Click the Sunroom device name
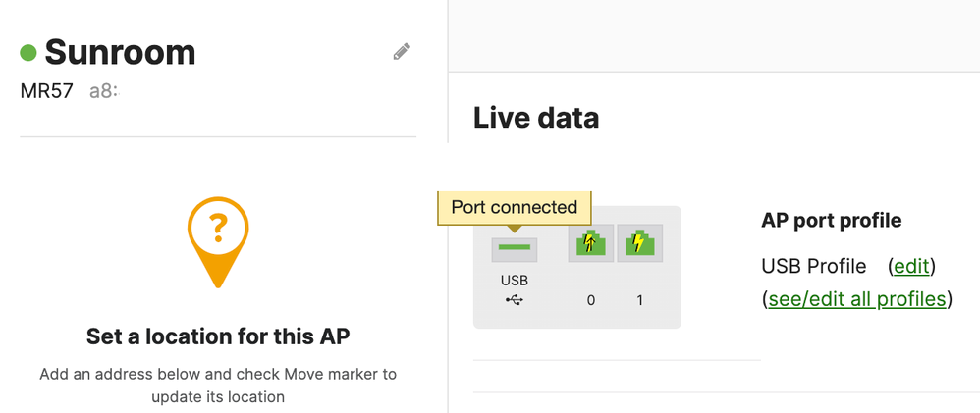The width and height of the screenshot is (980, 413). coord(120,53)
